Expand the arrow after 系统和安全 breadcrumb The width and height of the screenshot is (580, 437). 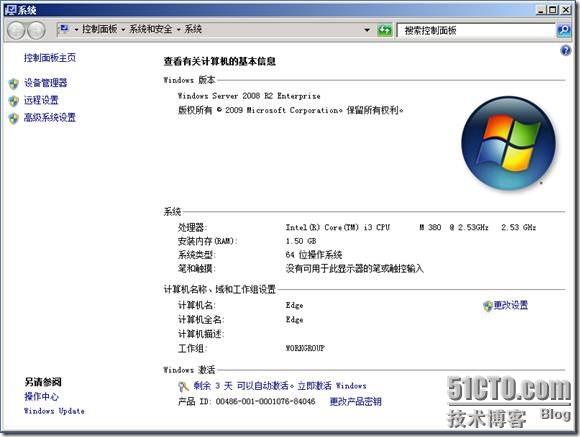click(x=178, y=29)
